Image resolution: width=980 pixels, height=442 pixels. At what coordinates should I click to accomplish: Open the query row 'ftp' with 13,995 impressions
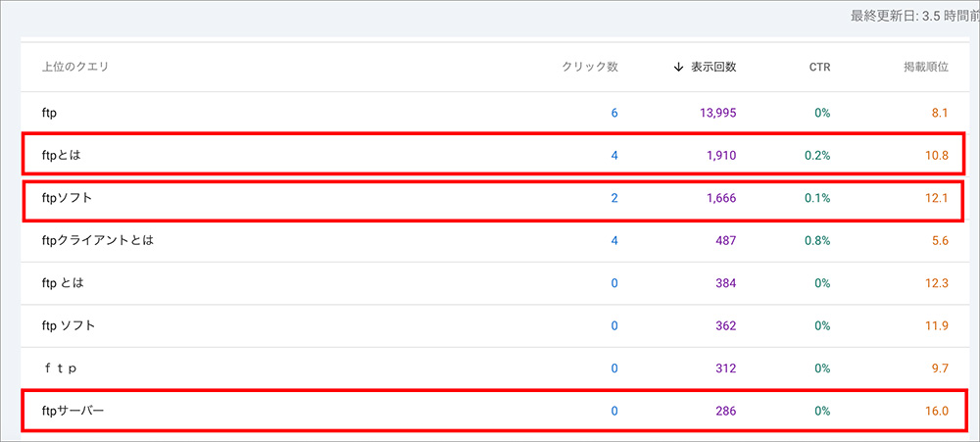click(x=49, y=114)
